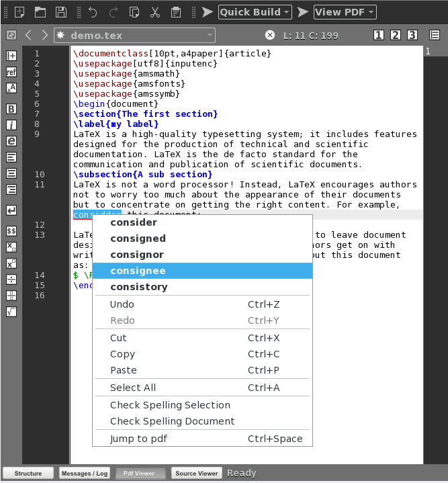This screenshot has height=483, width=448.
Task: Click the Bold formatting icon
Action: click(x=11, y=109)
